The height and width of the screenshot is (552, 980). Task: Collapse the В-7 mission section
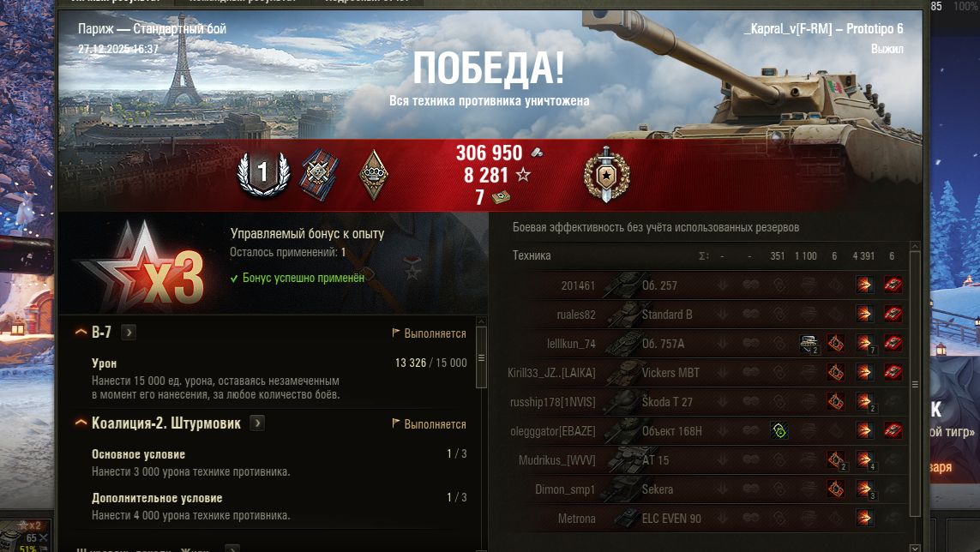click(x=81, y=332)
